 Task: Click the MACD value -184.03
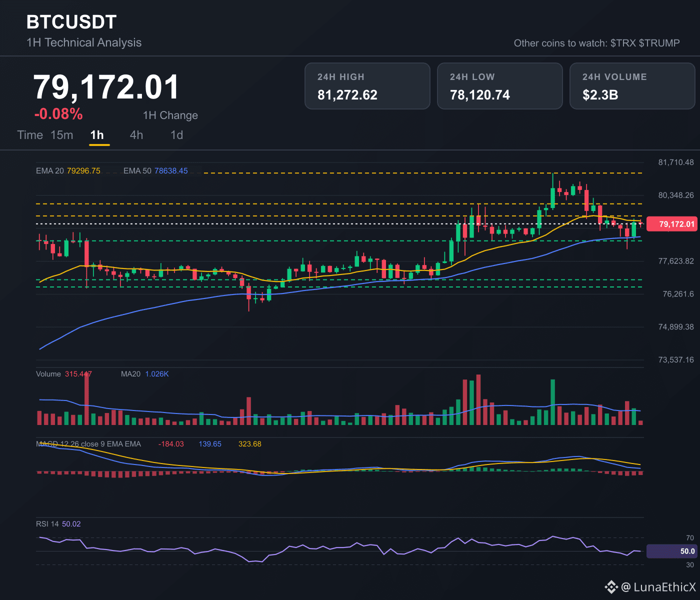coord(171,444)
